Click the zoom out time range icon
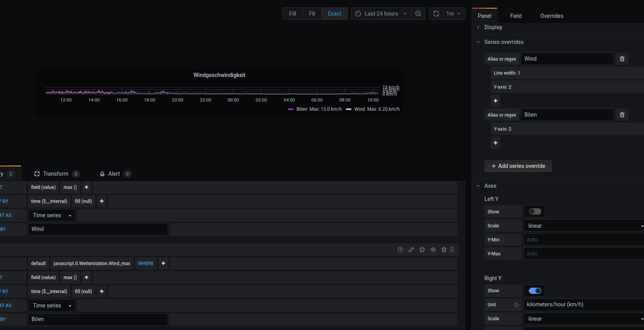This screenshot has width=644, height=330. click(x=418, y=14)
